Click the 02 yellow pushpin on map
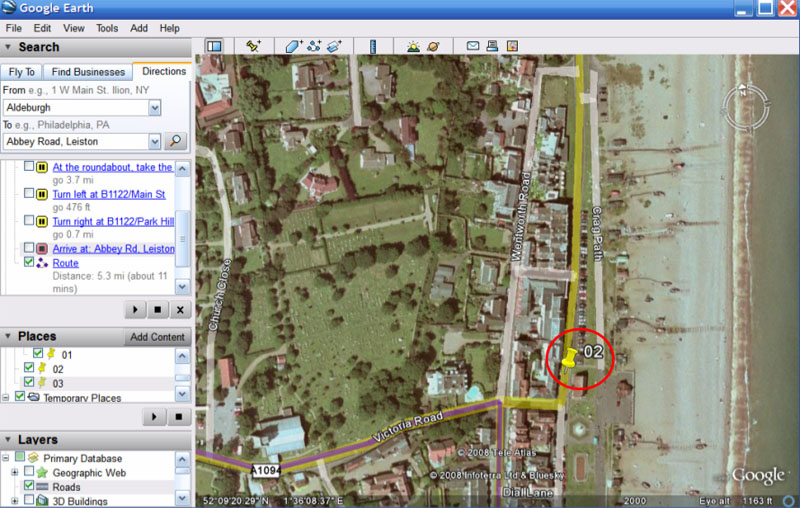800x508 pixels. (569, 359)
